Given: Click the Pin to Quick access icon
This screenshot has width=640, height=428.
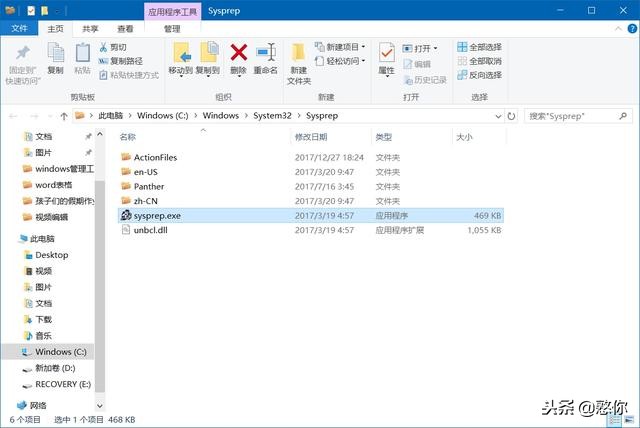Looking at the screenshot, I should 23,53.
